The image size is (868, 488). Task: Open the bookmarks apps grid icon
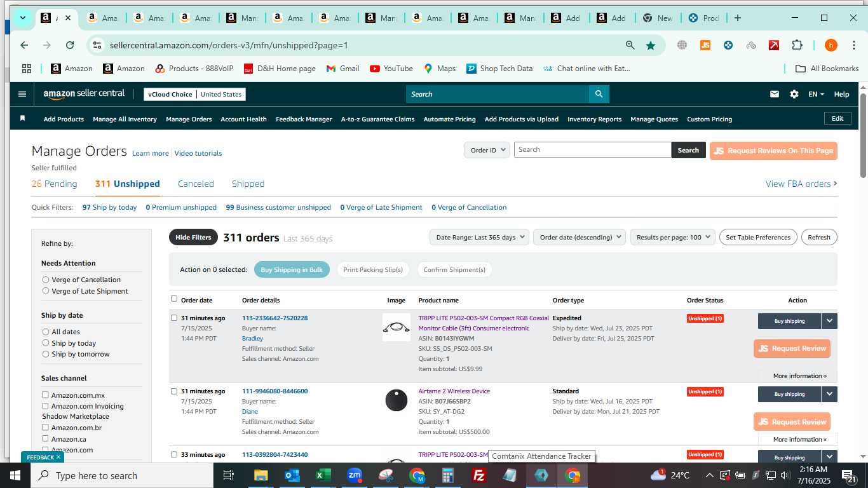point(27,69)
